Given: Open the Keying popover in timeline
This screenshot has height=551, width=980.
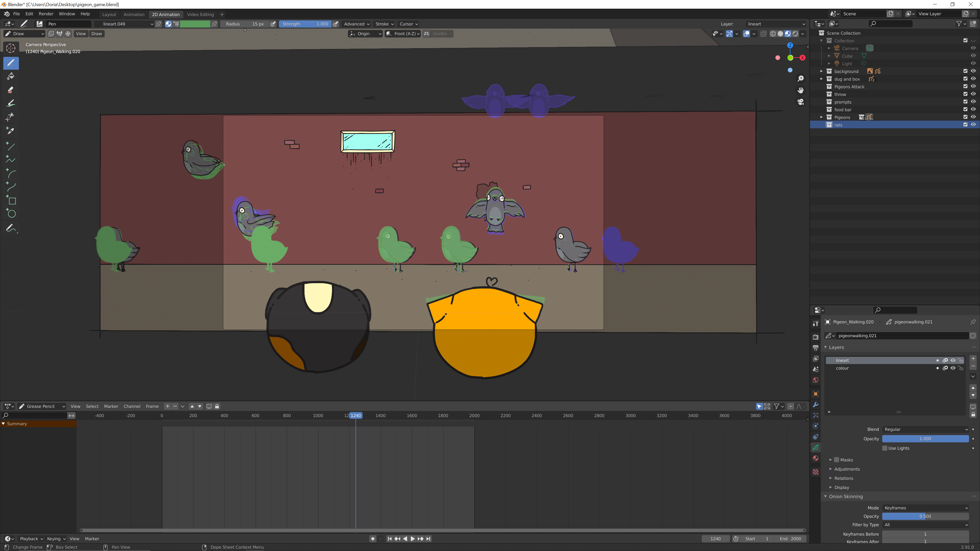Looking at the screenshot, I should 56,539.
